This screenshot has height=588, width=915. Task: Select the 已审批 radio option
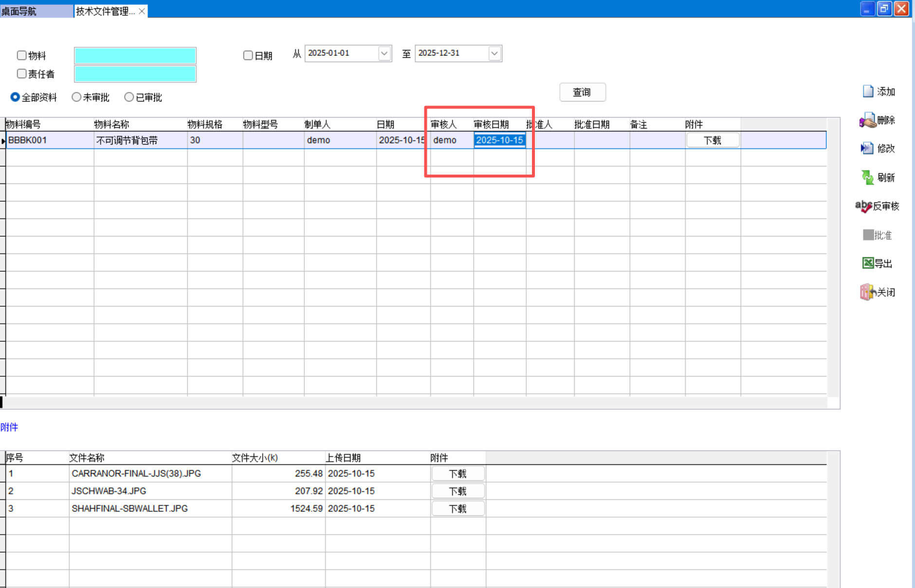point(129,97)
